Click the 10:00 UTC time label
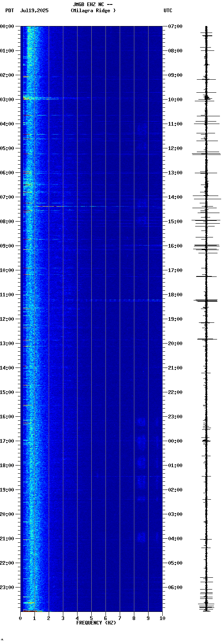Viewport: 224px width, 644px height. coord(175,100)
